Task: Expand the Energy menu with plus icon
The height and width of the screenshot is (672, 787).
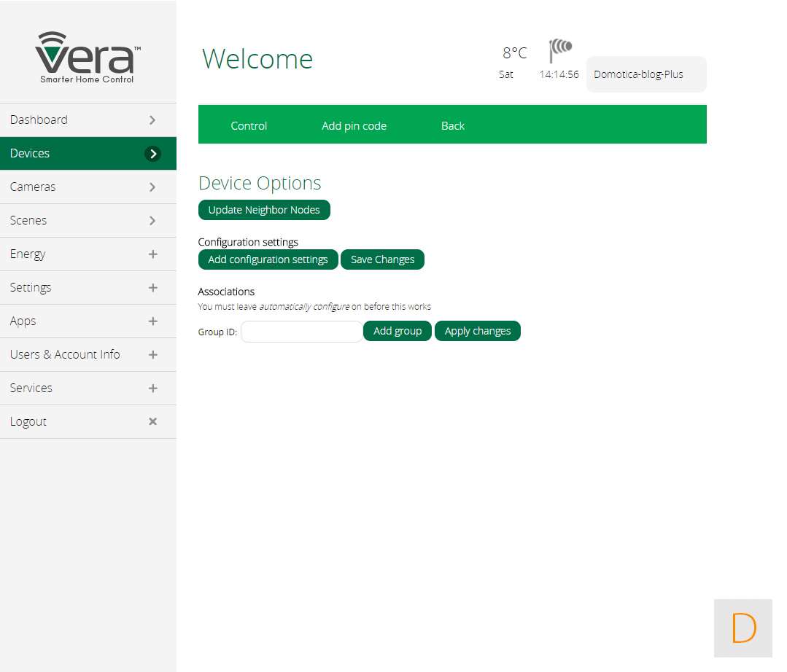Action: (x=152, y=254)
